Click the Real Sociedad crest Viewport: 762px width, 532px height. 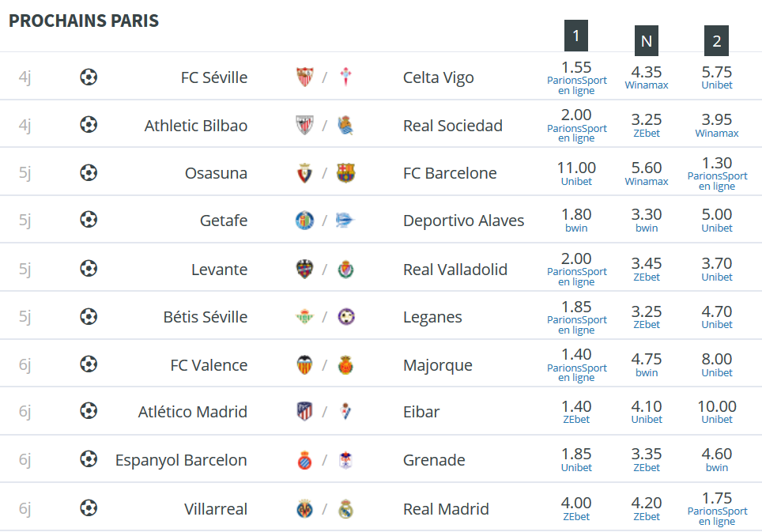pyautogui.click(x=345, y=126)
